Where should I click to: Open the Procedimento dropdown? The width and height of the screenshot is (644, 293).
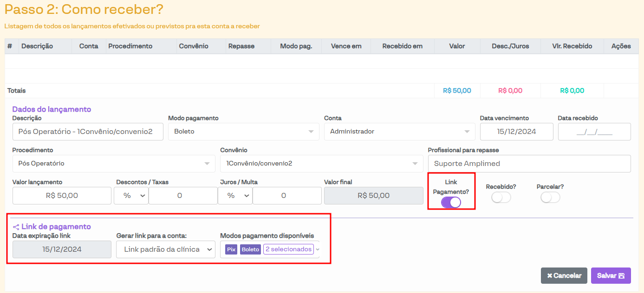pyautogui.click(x=113, y=164)
